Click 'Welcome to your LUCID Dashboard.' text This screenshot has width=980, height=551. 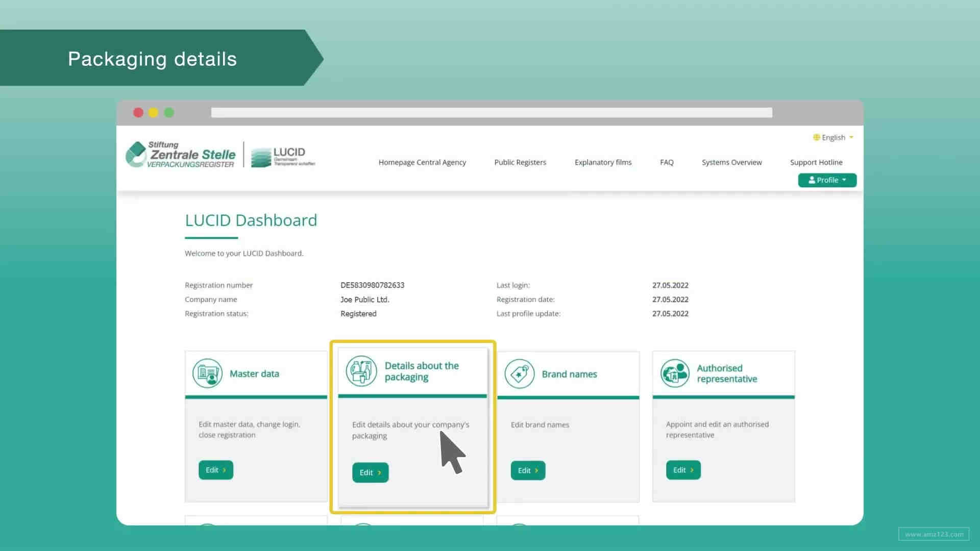click(244, 254)
